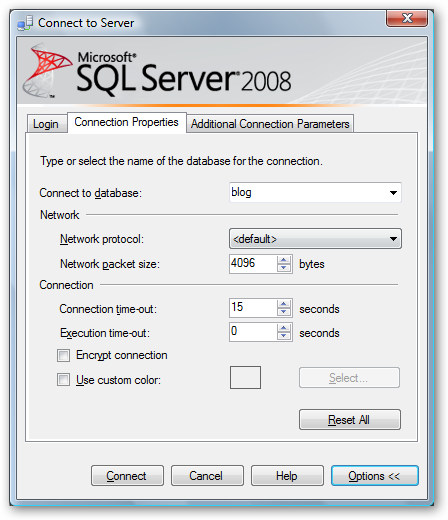448x520 pixels.
Task: Click the Connect button
Action: [x=127, y=476]
